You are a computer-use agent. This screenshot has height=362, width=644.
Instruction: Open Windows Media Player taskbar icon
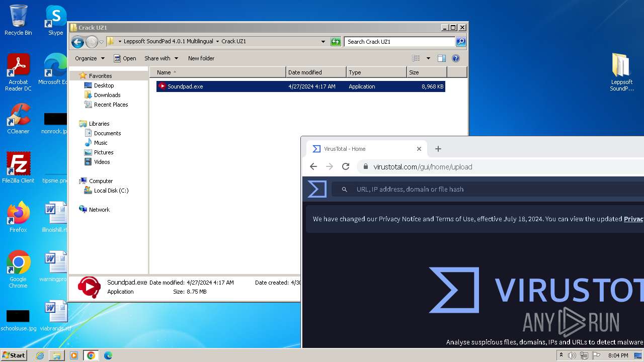pyautogui.click(x=74, y=355)
